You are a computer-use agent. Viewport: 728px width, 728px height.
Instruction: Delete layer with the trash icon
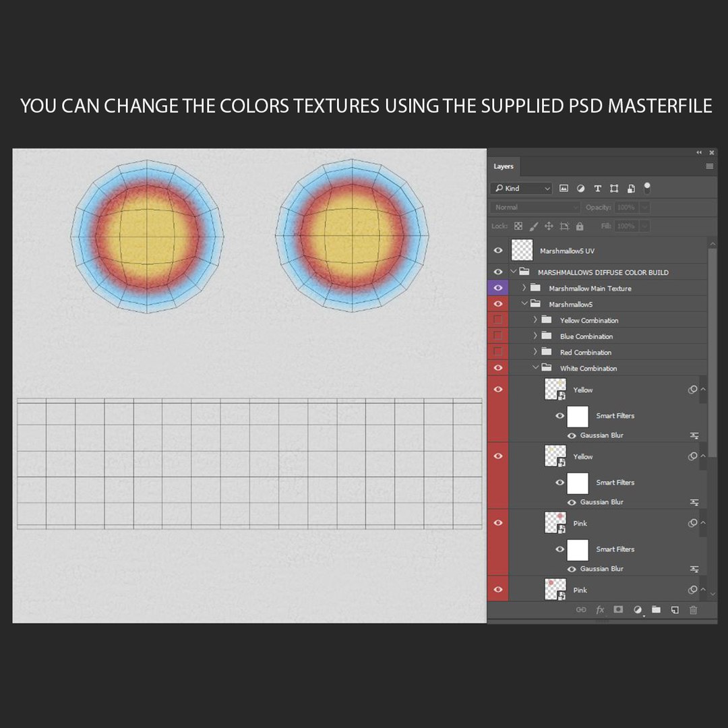click(693, 609)
